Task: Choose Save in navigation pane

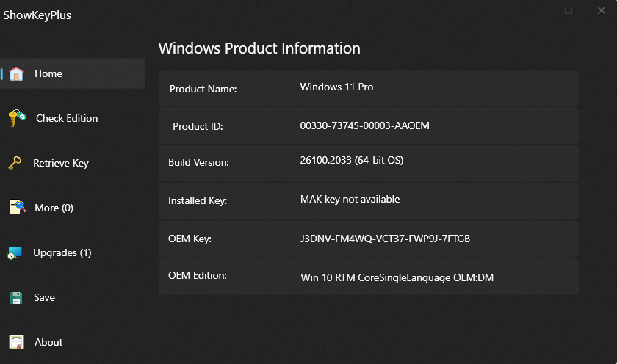Action: tap(45, 297)
